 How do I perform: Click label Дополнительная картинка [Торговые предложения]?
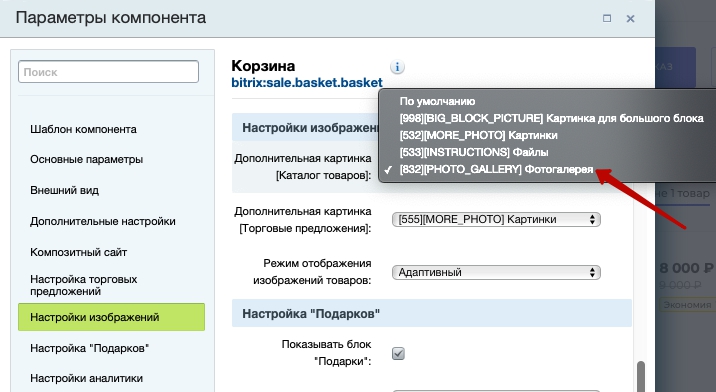coord(303,220)
